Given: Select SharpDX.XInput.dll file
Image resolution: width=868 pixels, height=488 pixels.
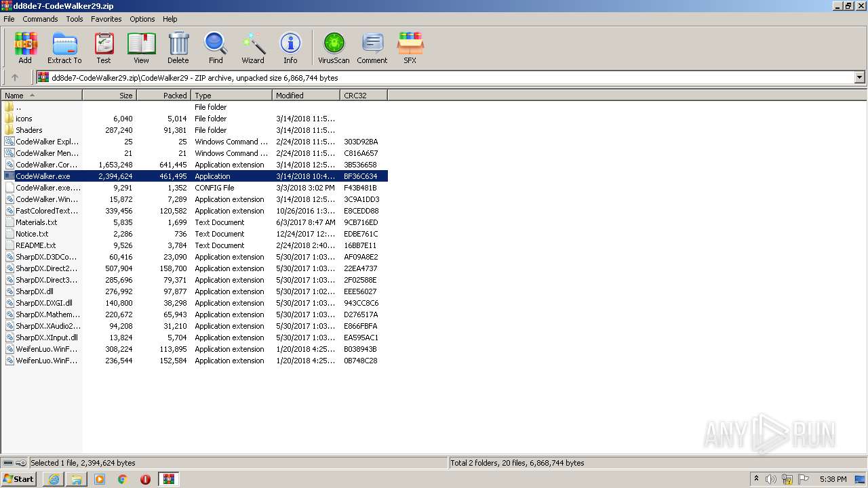Looking at the screenshot, I should [x=195, y=338].
